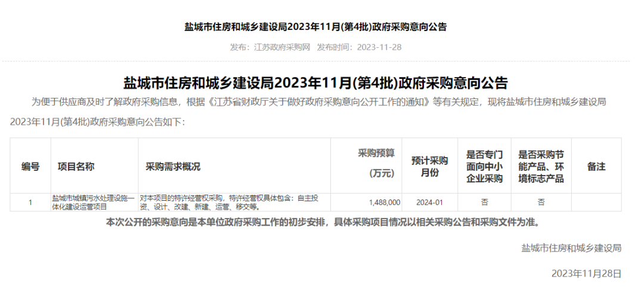
Task: Click the budget value 1,488,000
Action: click(x=385, y=202)
